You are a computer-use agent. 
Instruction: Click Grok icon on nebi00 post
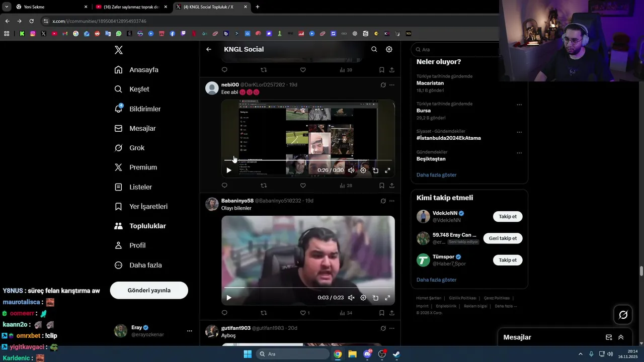tap(383, 85)
